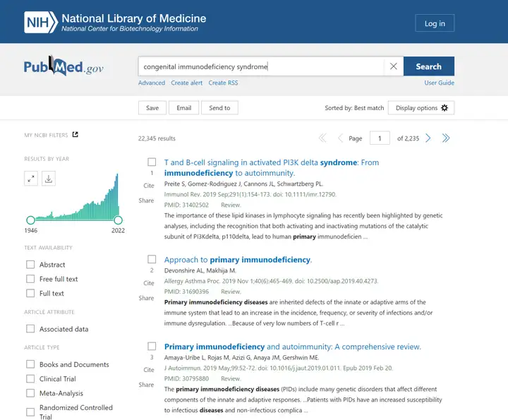Go to the next results page arrow
Viewport: 508px width, 420px height.
pos(428,138)
